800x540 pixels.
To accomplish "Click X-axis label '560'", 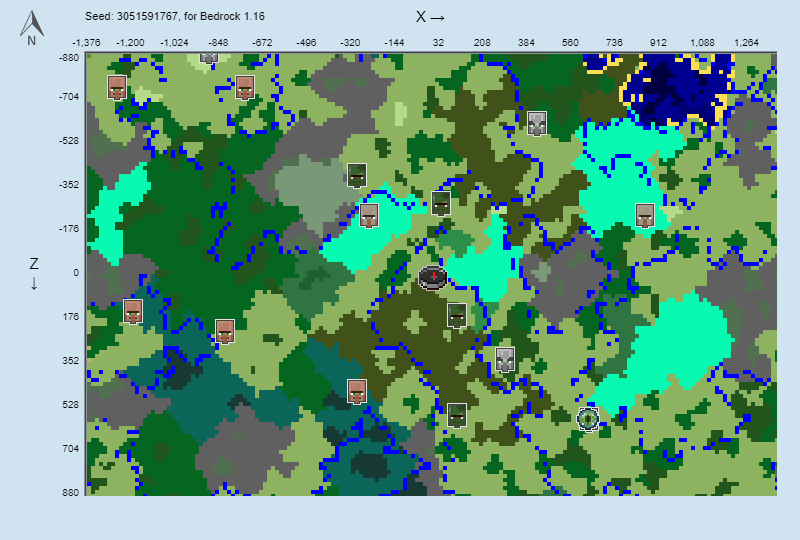I will (x=570, y=43).
